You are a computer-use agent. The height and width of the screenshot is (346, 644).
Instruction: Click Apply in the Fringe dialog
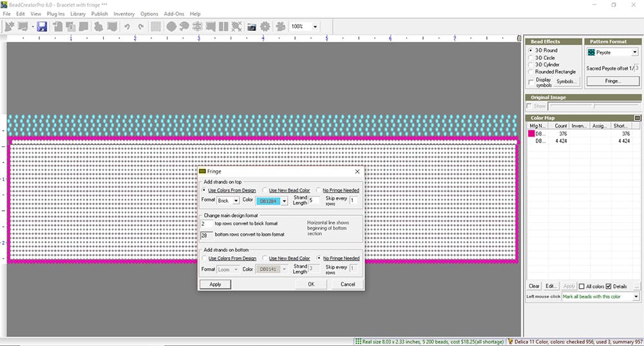coord(215,284)
